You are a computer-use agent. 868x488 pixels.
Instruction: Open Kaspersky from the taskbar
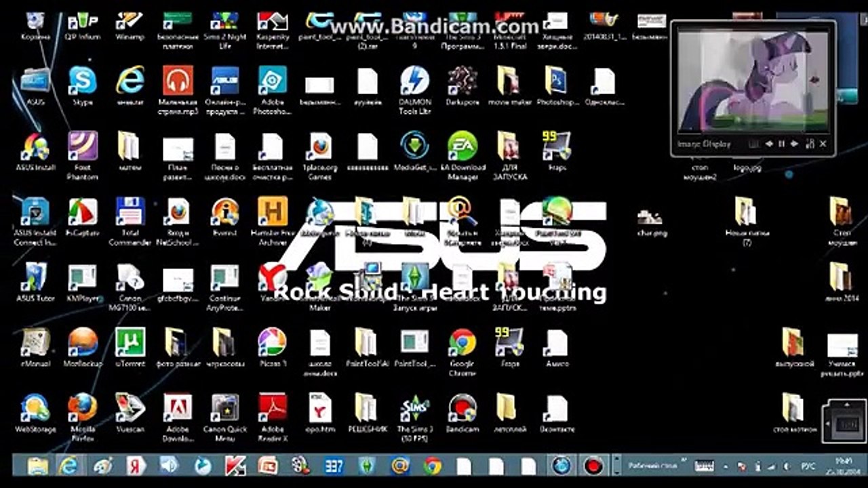235,466
